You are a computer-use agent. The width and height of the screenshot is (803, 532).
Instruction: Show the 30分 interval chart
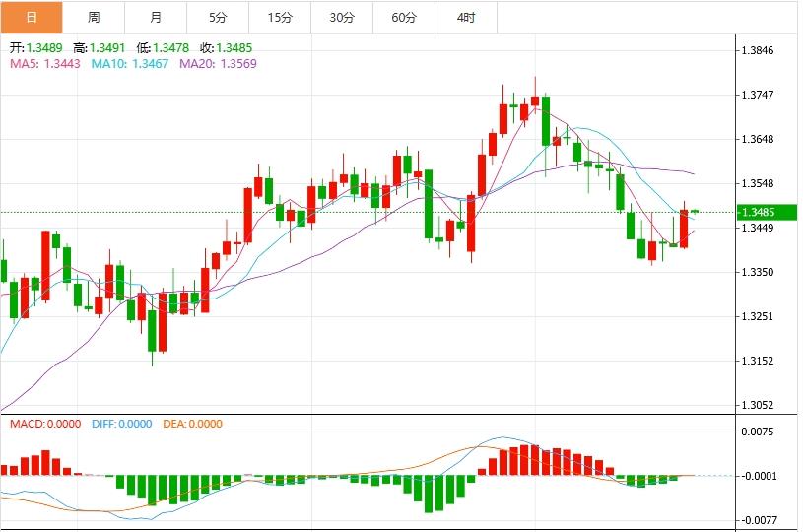pyautogui.click(x=342, y=18)
